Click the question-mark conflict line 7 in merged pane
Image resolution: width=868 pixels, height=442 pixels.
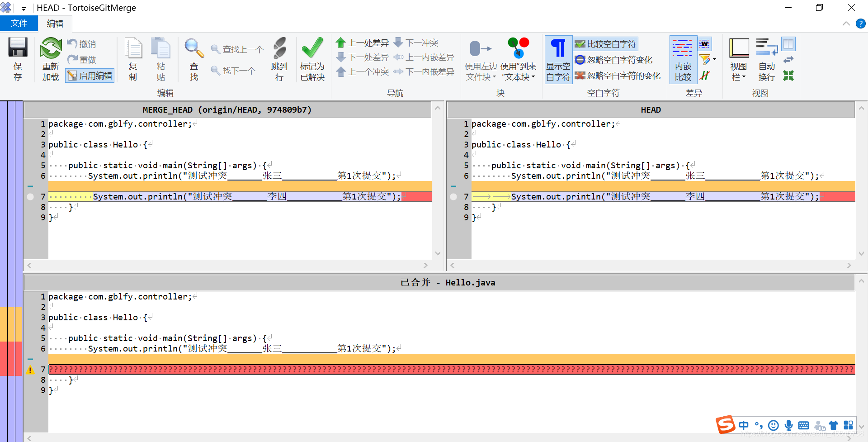click(452, 370)
